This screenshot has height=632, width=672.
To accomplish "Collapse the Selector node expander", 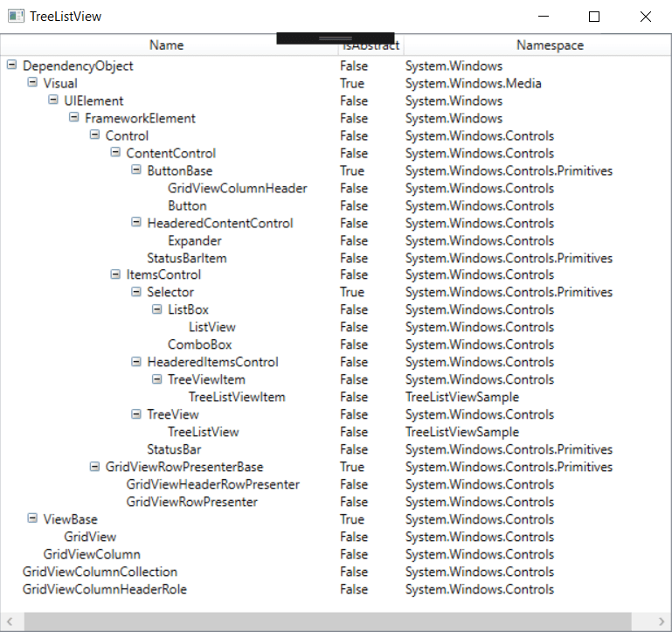I will 136,292.
